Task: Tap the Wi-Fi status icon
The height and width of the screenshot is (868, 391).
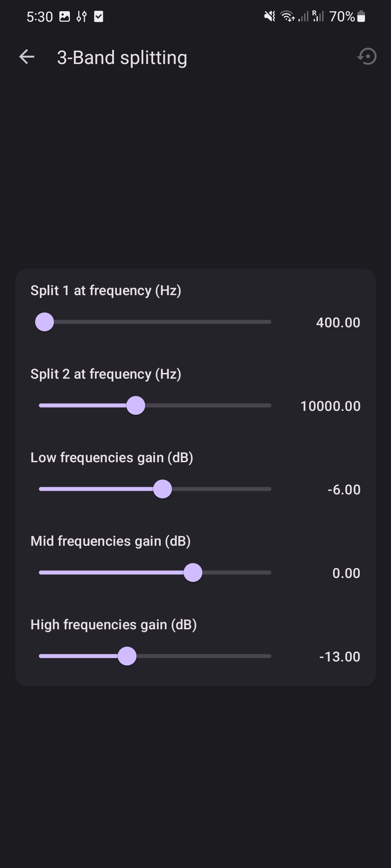Action: coord(287,16)
